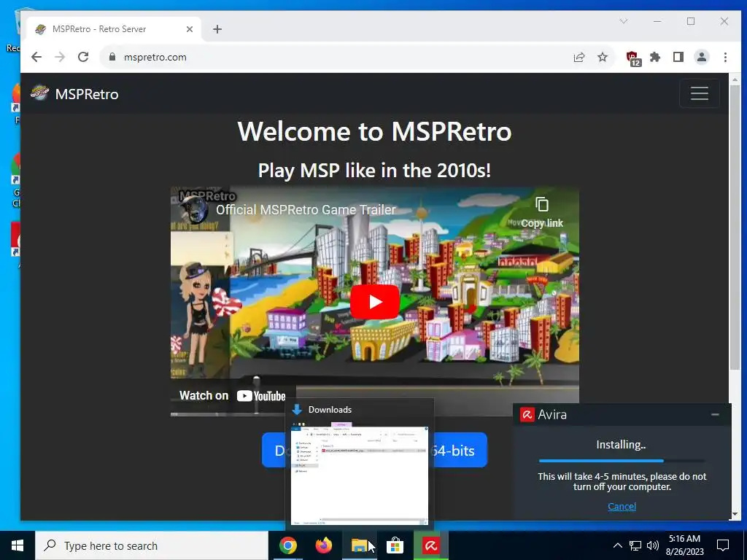Image resolution: width=747 pixels, height=560 pixels.
Task: Open network status in the system tray
Action: pos(635,545)
